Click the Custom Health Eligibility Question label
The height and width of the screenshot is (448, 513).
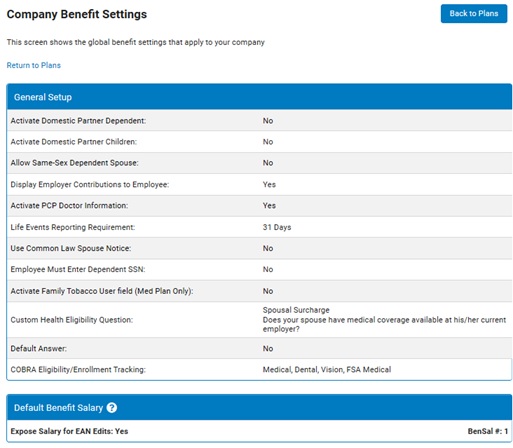coord(72,320)
